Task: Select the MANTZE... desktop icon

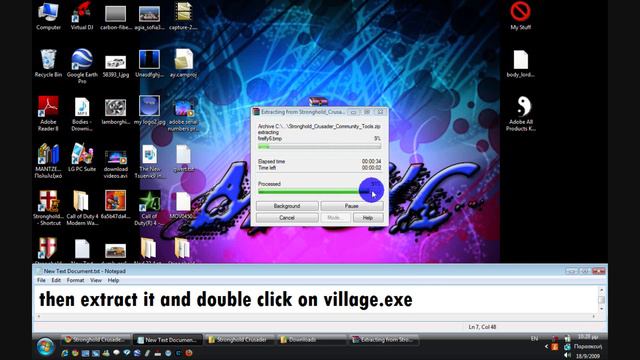Action: coord(48,161)
